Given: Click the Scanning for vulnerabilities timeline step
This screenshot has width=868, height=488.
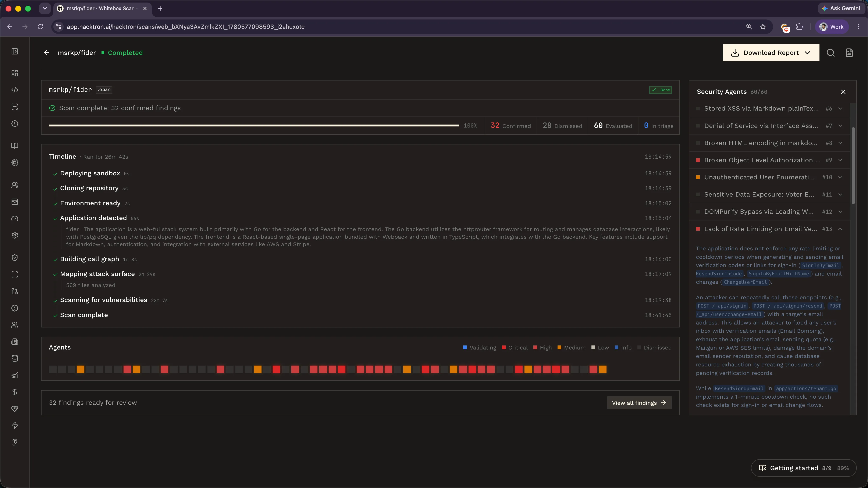Looking at the screenshot, I should click(x=103, y=300).
